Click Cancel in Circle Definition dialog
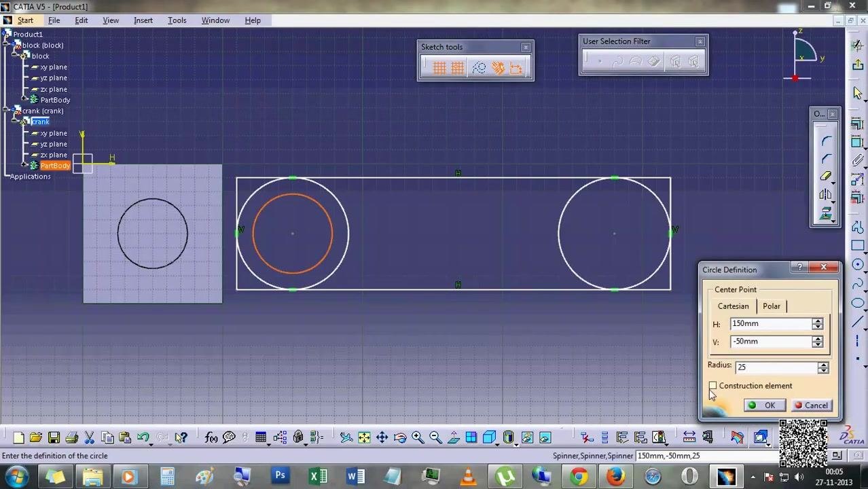This screenshot has height=489, width=868. 812,405
